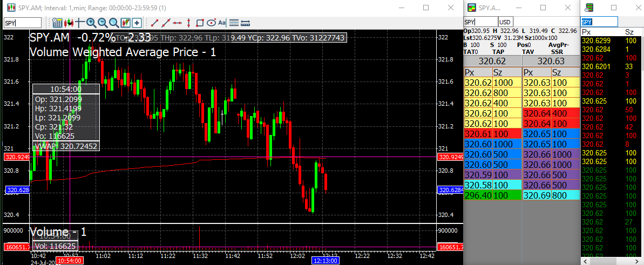Click the Sz column header in Time and Sales

(629, 32)
